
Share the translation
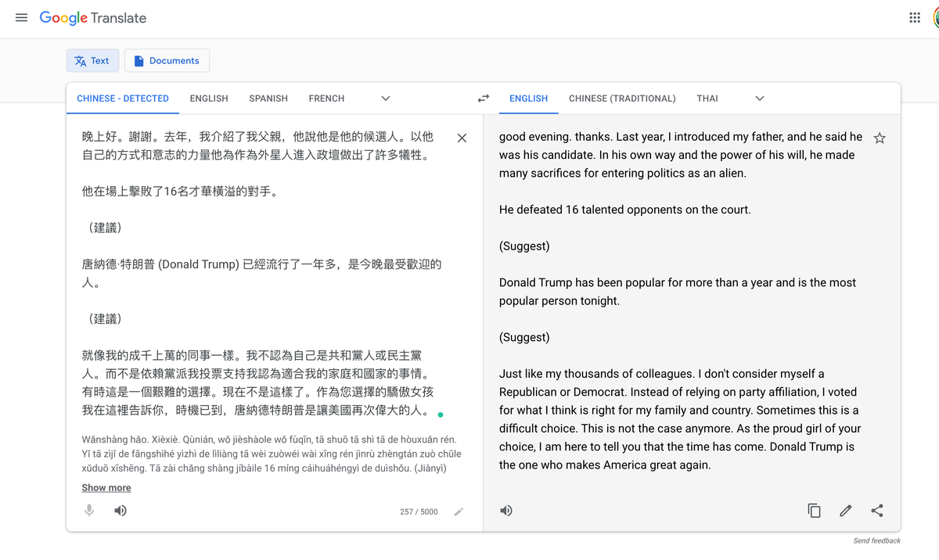pyautogui.click(x=877, y=510)
